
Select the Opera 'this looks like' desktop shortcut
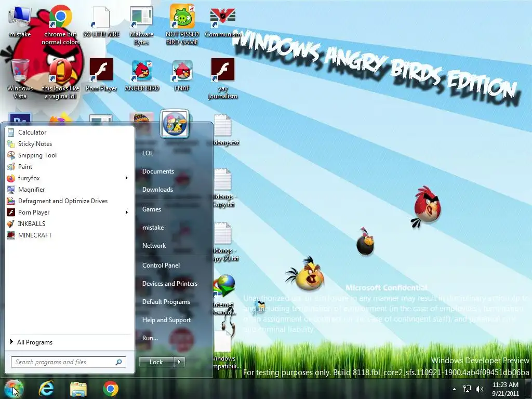(x=60, y=79)
